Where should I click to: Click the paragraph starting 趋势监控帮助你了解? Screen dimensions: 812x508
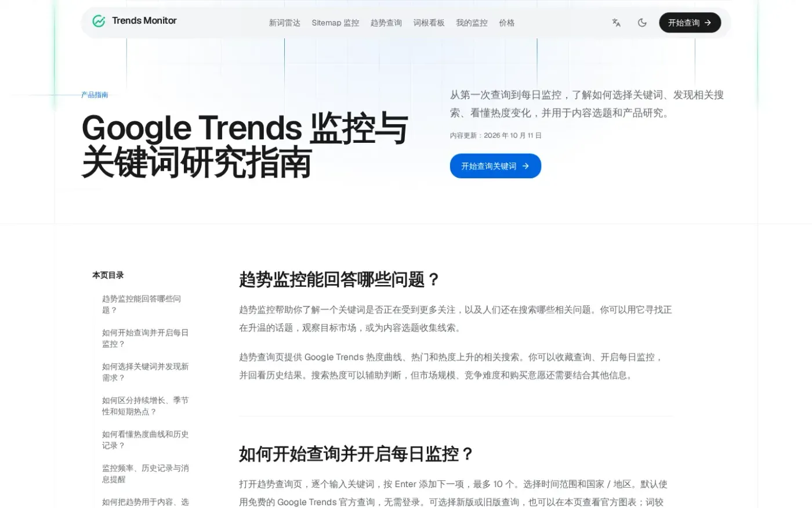(455, 319)
